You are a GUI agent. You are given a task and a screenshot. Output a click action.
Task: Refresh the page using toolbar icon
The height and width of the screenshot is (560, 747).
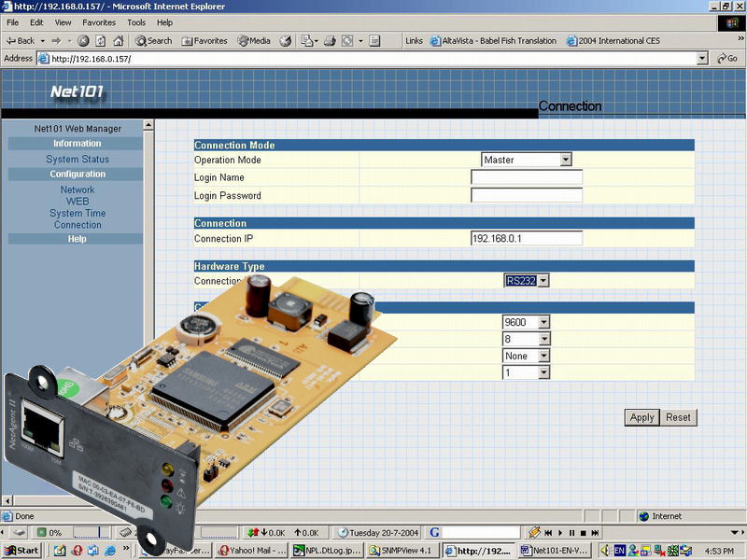(101, 41)
